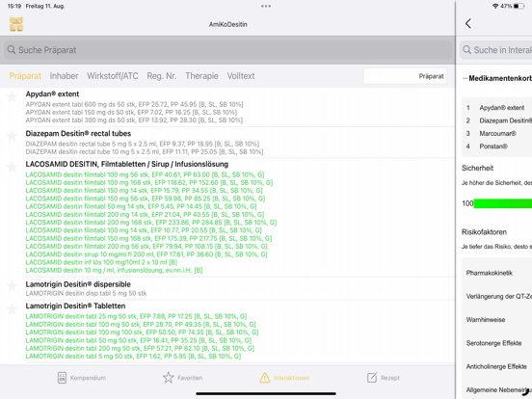
Task: Select LACOSAMID desitin sirup 10 mg/ml line
Action: click(x=146, y=254)
